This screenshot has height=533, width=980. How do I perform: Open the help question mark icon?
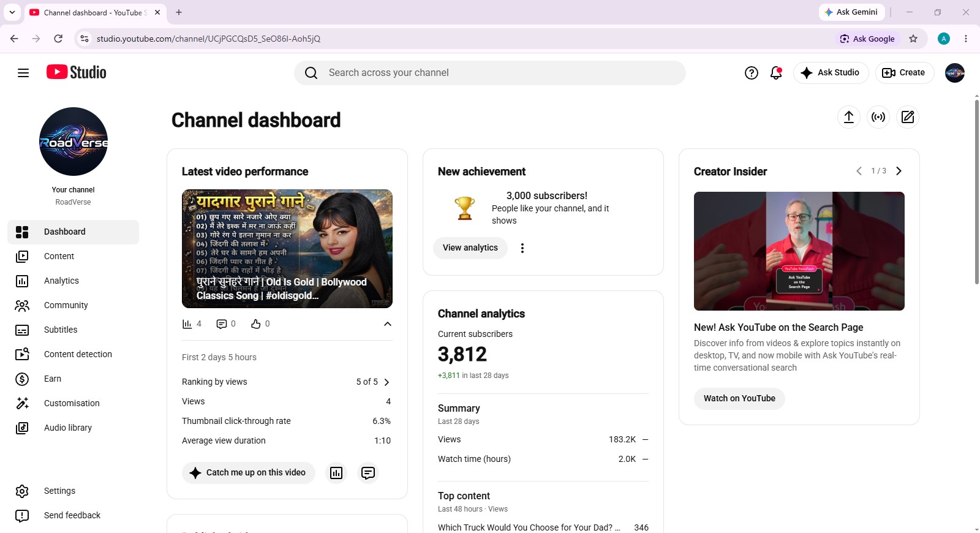click(752, 73)
